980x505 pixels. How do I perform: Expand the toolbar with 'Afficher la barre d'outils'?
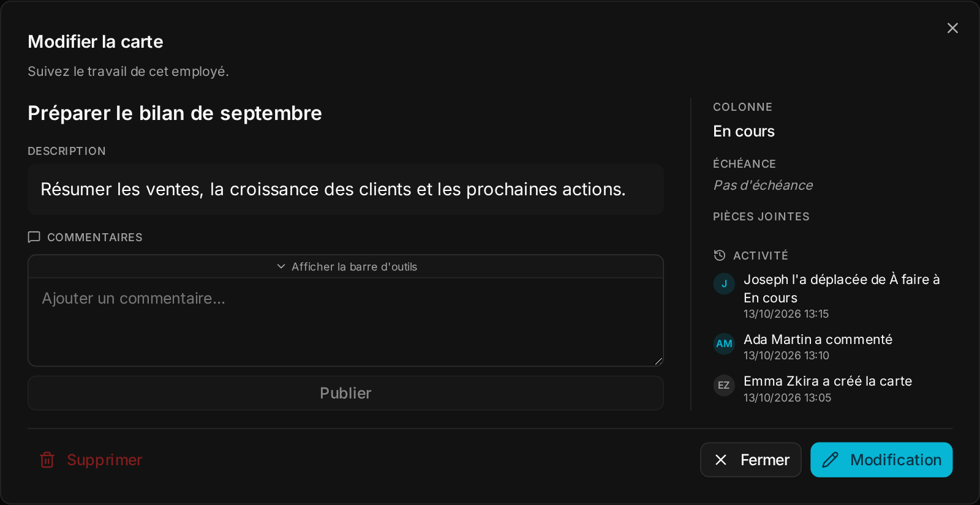[x=345, y=267]
